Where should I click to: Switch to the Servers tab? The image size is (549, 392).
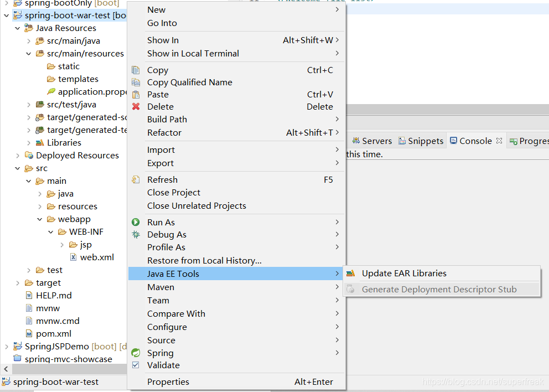pos(372,141)
